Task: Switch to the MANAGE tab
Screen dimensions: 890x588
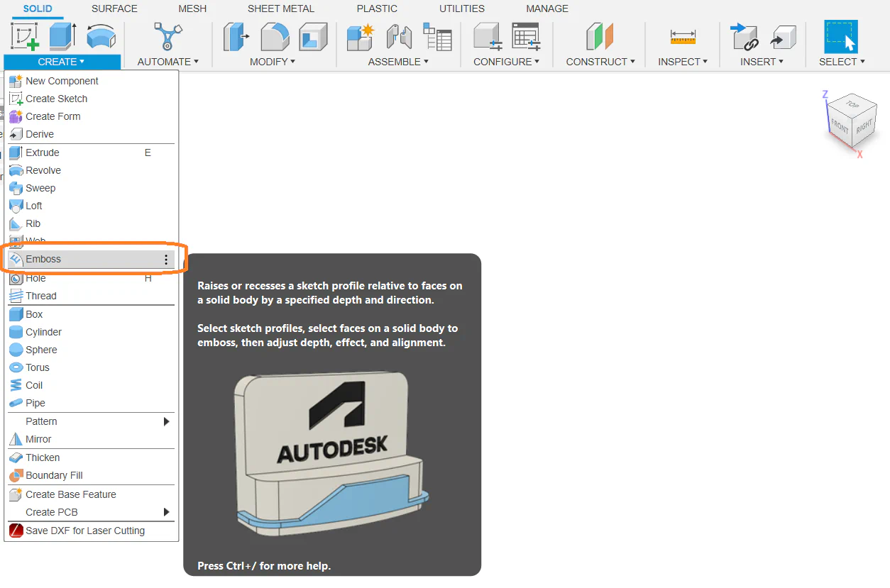Action: coord(547,9)
